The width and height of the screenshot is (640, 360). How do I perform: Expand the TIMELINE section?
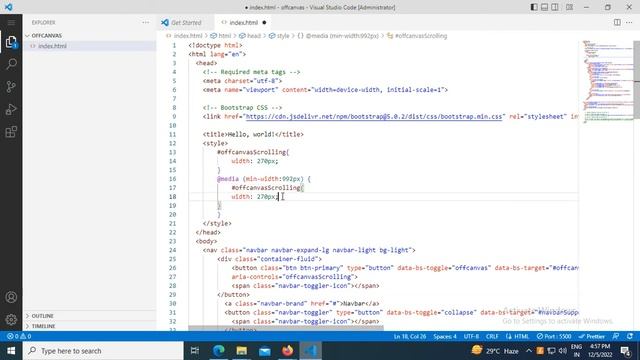(90, 326)
